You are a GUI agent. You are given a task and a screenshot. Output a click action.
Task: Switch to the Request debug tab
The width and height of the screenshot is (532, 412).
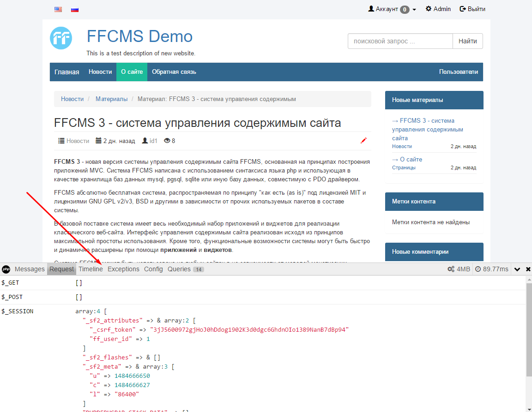pyautogui.click(x=61, y=269)
